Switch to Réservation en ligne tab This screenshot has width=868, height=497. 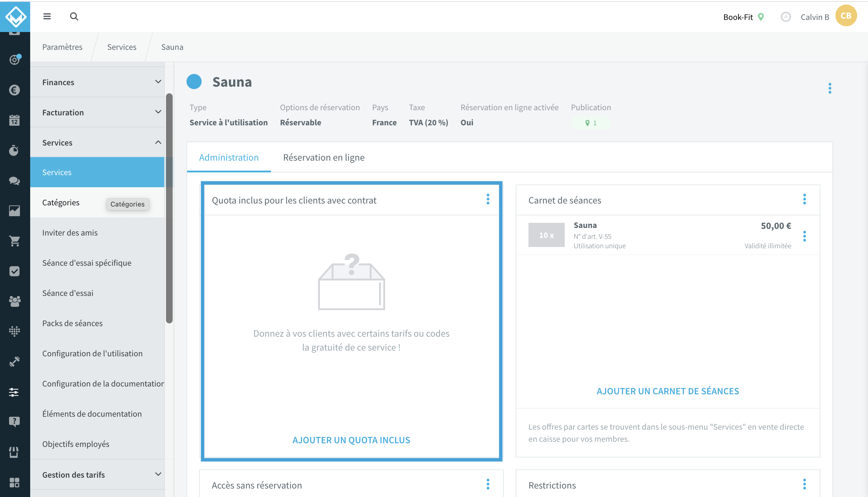click(x=324, y=157)
